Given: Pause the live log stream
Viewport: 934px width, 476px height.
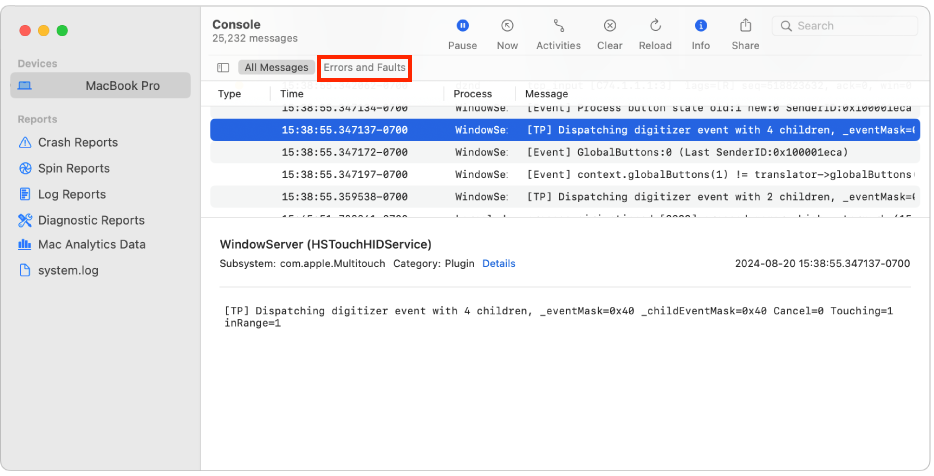Looking at the screenshot, I should pyautogui.click(x=462, y=34).
